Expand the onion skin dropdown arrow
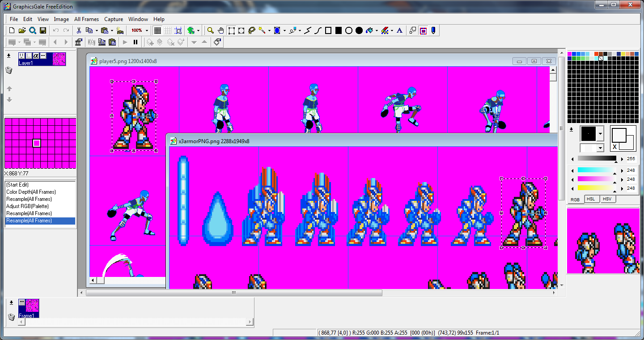This screenshot has width=644, height=340. point(199,30)
